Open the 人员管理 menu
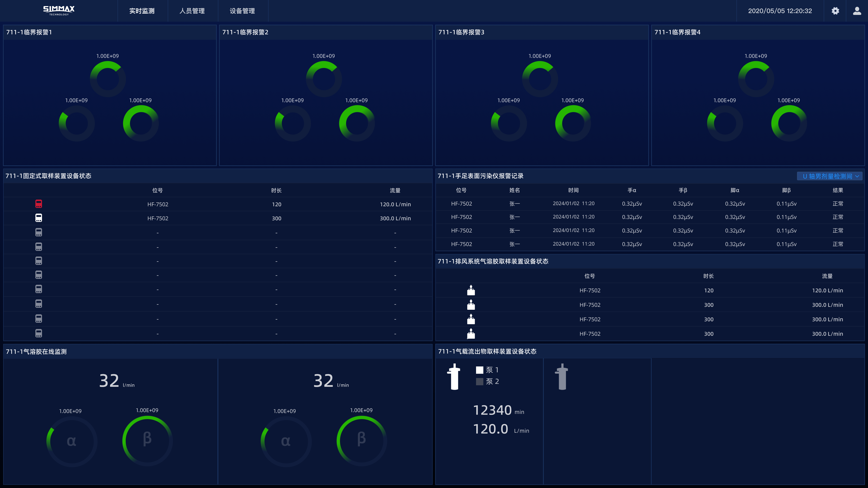868x488 pixels. point(192,11)
